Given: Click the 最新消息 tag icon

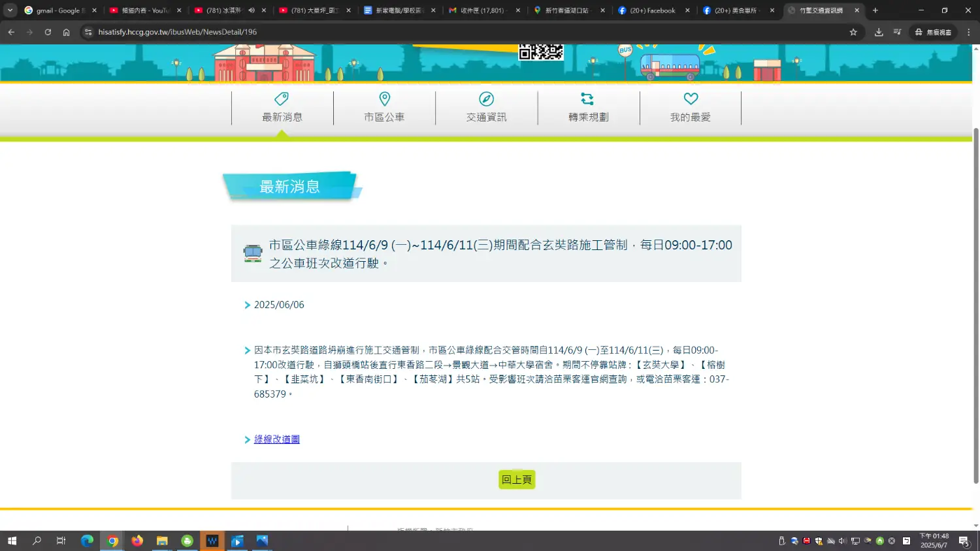Looking at the screenshot, I should 282,99.
